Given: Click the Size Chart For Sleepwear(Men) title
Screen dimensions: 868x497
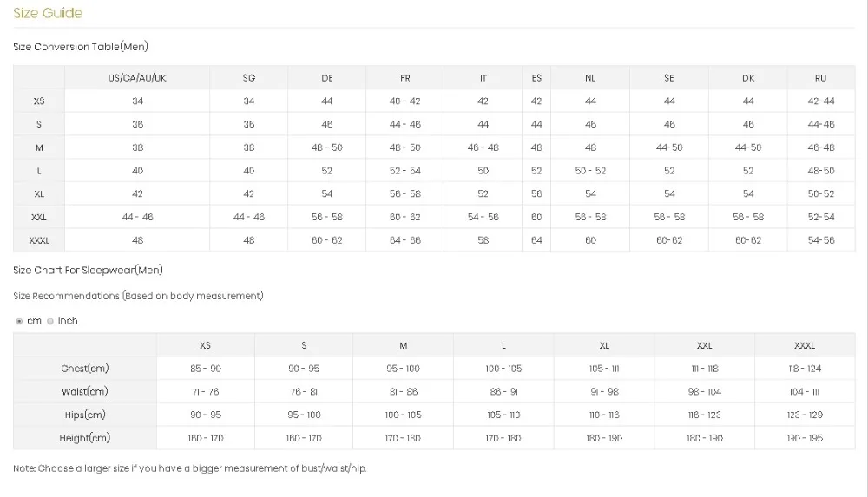Looking at the screenshot, I should pyautogui.click(x=88, y=270).
